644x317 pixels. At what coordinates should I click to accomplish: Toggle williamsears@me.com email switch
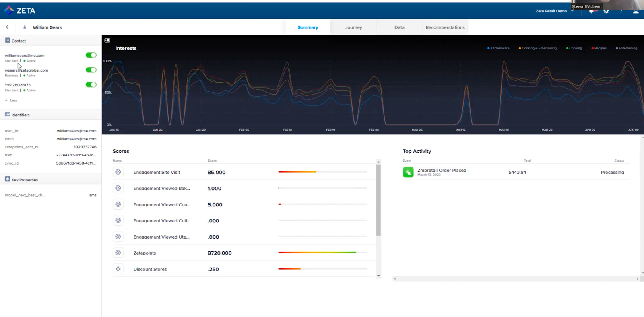(91, 55)
